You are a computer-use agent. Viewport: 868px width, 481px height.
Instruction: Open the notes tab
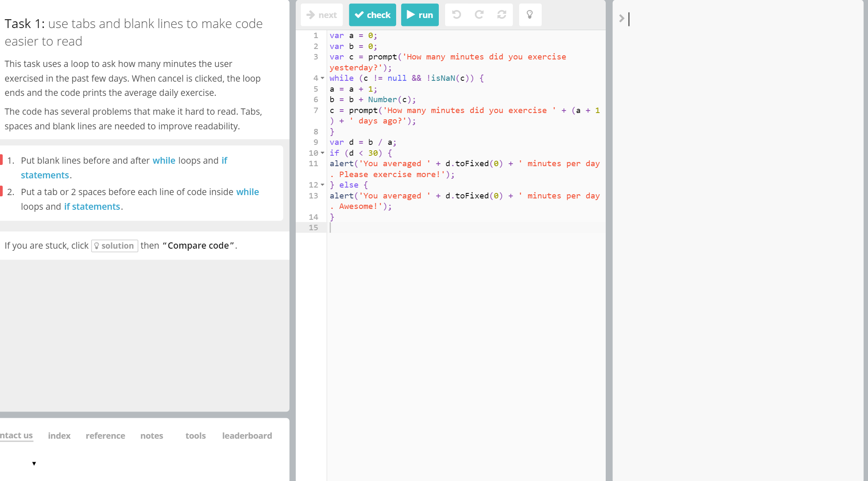click(x=151, y=436)
